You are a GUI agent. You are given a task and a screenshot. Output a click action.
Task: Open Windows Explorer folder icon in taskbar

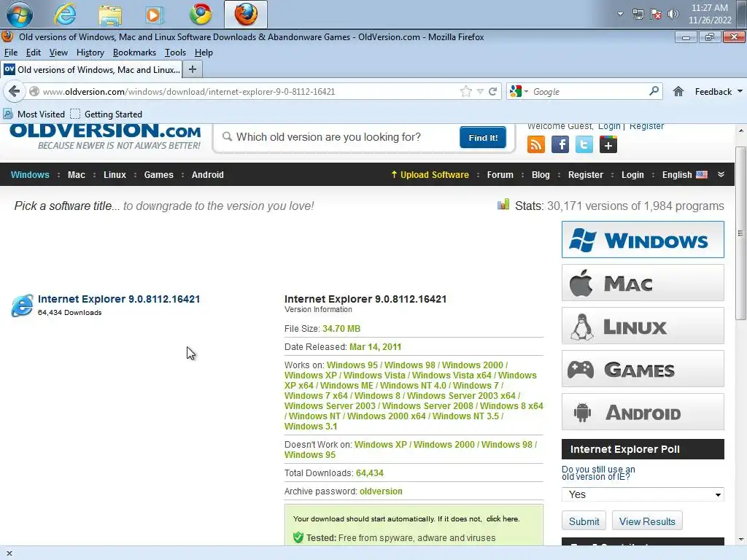click(110, 15)
